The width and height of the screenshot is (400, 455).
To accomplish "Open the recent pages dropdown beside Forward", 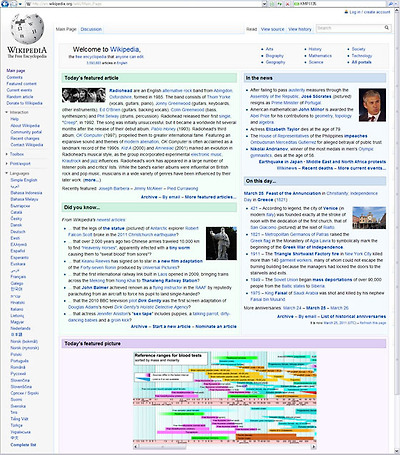I will coord(20,4).
